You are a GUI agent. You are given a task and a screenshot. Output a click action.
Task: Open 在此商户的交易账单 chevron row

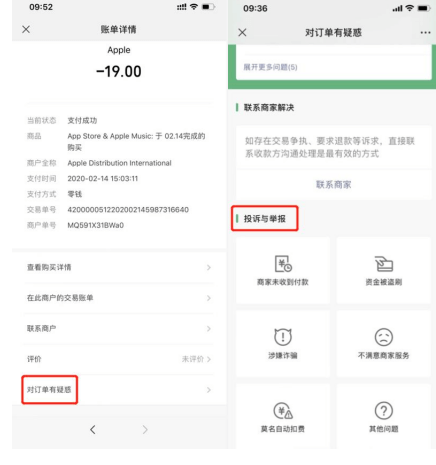(x=119, y=298)
